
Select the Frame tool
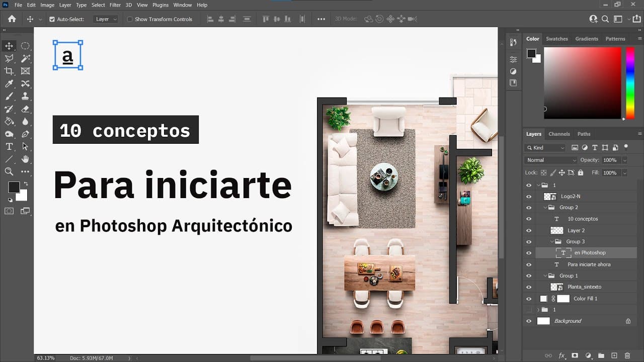(25, 71)
